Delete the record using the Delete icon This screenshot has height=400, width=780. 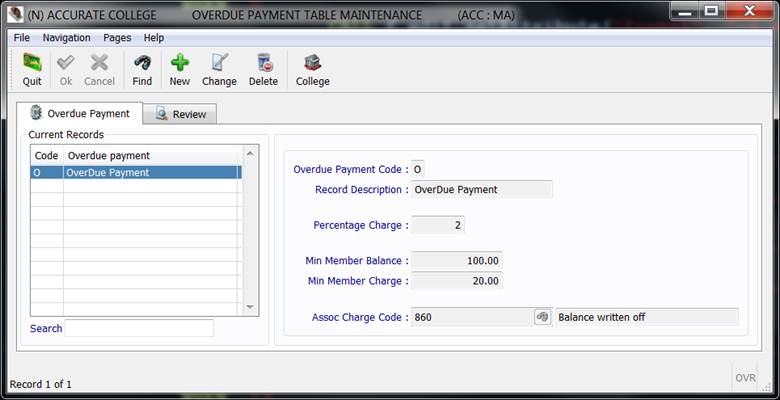pos(263,64)
